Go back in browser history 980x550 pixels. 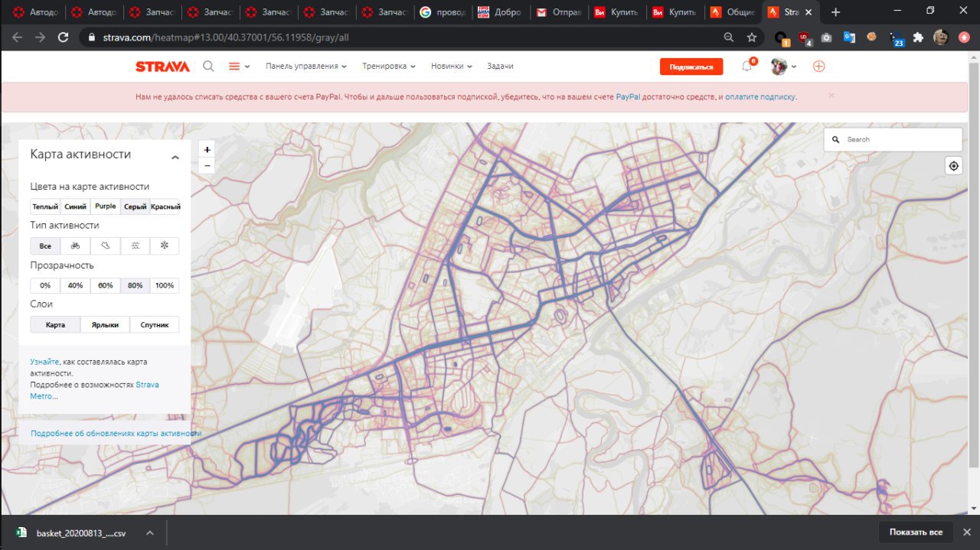pos(17,37)
